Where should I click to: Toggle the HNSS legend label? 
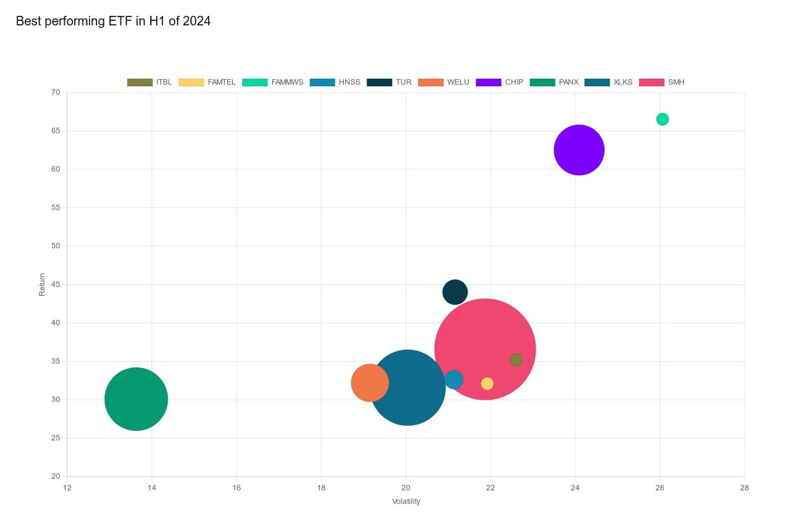coord(350,82)
